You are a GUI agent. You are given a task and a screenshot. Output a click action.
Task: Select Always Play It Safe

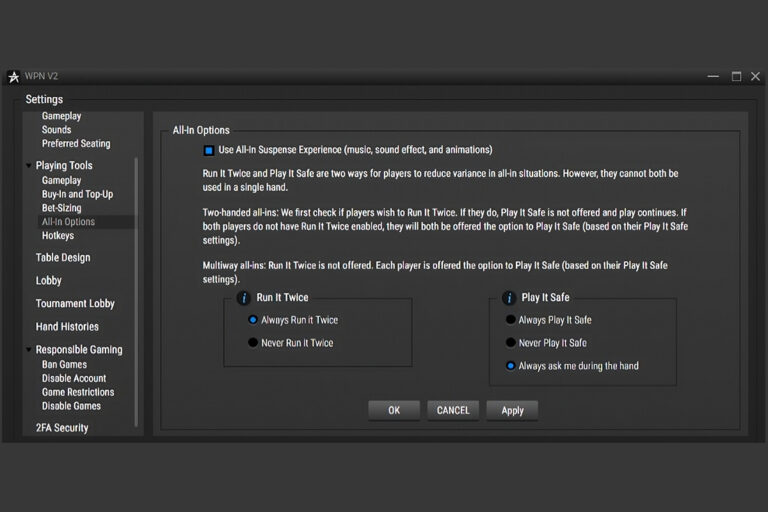pos(510,319)
